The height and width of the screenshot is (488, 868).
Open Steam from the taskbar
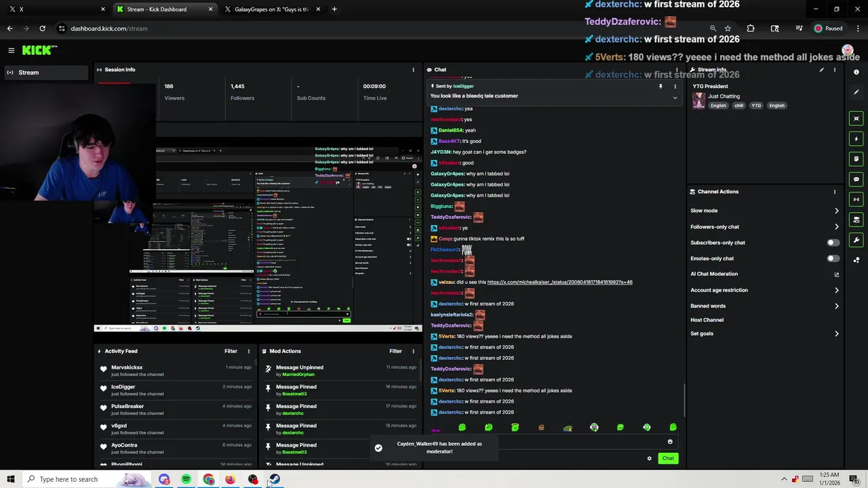click(x=275, y=479)
